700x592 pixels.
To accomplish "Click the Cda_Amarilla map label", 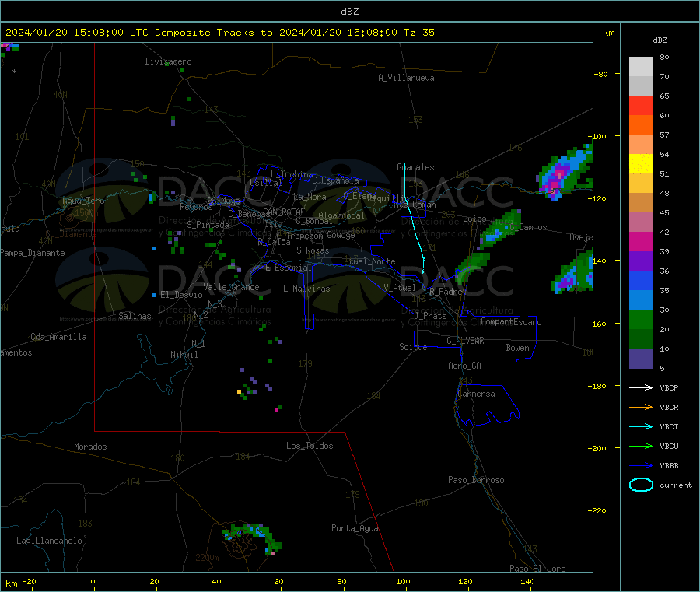I will click(x=58, y=337).
